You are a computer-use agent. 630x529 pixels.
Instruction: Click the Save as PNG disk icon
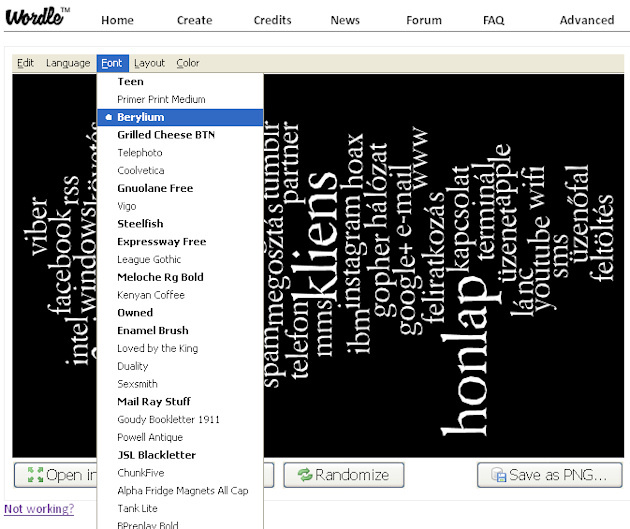[498, 475]
